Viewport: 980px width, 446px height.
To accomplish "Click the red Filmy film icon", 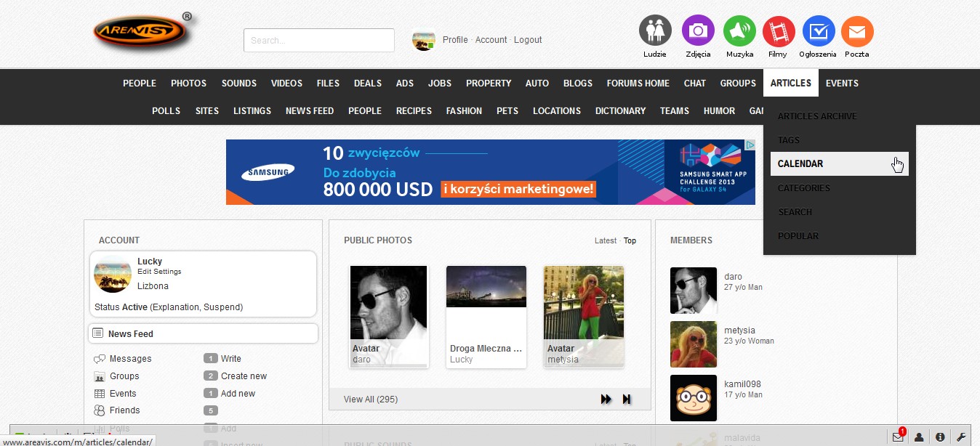I will (x=778, y=31).
